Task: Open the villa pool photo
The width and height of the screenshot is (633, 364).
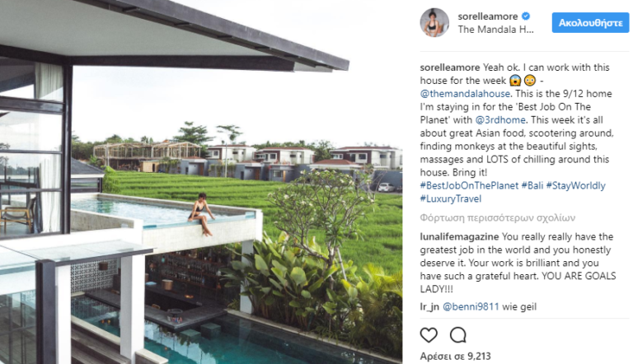Action: [201, 182]
